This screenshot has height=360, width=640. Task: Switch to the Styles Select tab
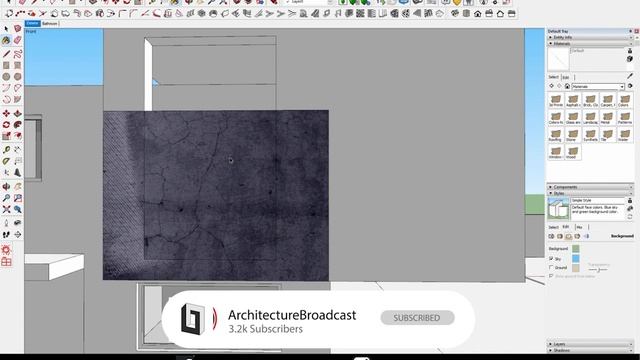point(553,227)
